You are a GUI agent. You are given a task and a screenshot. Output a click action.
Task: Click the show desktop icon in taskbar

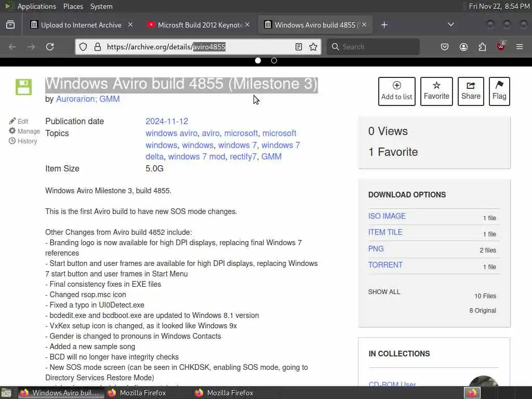[x=6, y=393]
